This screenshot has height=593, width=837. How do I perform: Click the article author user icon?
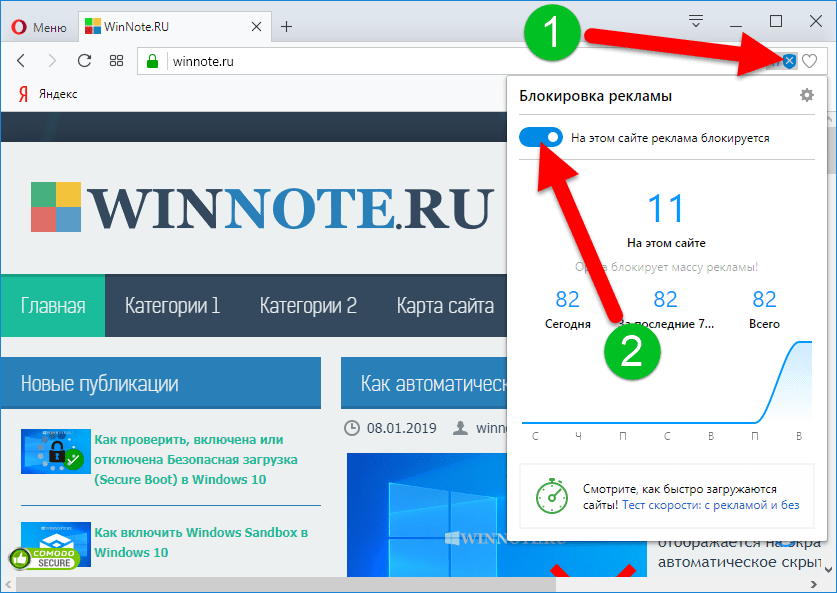pos(460,428)
